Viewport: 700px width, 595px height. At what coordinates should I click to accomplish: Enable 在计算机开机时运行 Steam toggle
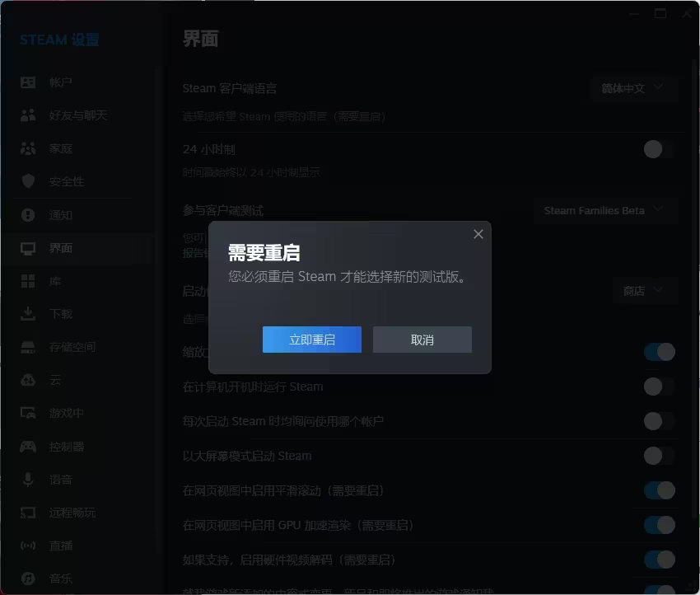pyautogui.click(x=659, y=387)
